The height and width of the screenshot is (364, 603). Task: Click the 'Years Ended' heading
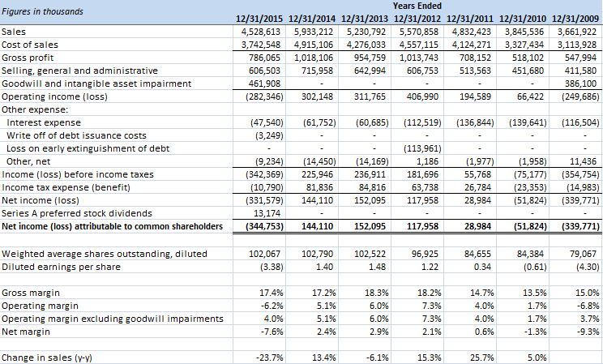(x=417, y=6)
